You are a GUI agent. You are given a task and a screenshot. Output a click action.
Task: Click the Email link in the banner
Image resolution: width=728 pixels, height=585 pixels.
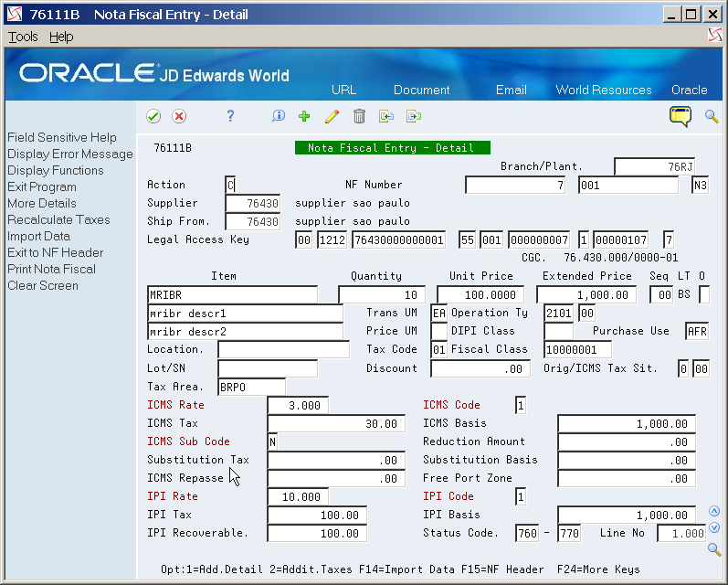point(512,90)
